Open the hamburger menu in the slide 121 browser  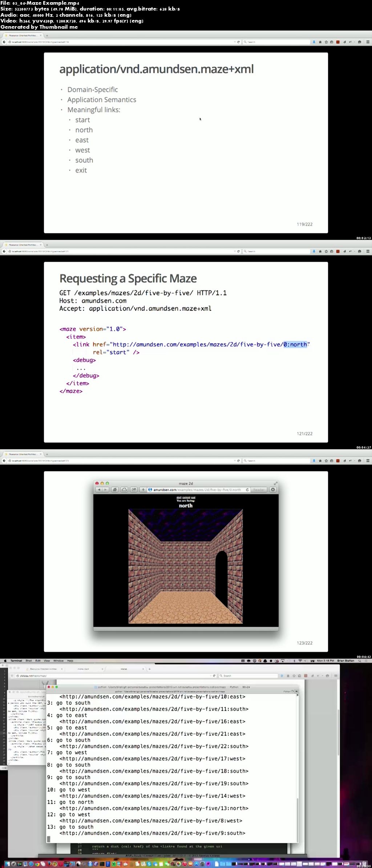[368, 251]
